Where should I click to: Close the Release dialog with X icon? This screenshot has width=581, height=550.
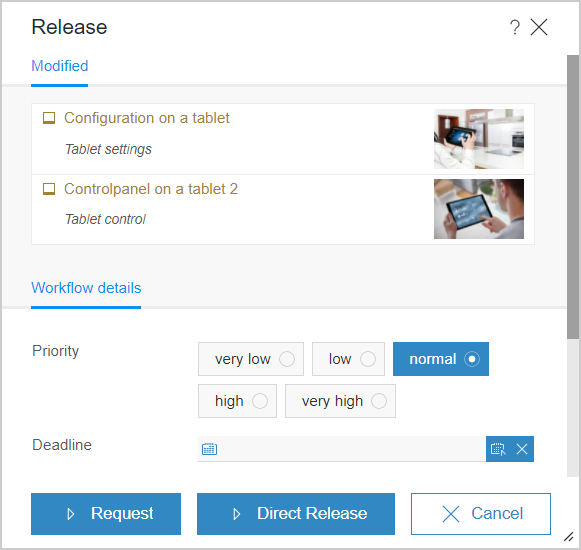tap(539, 27)
